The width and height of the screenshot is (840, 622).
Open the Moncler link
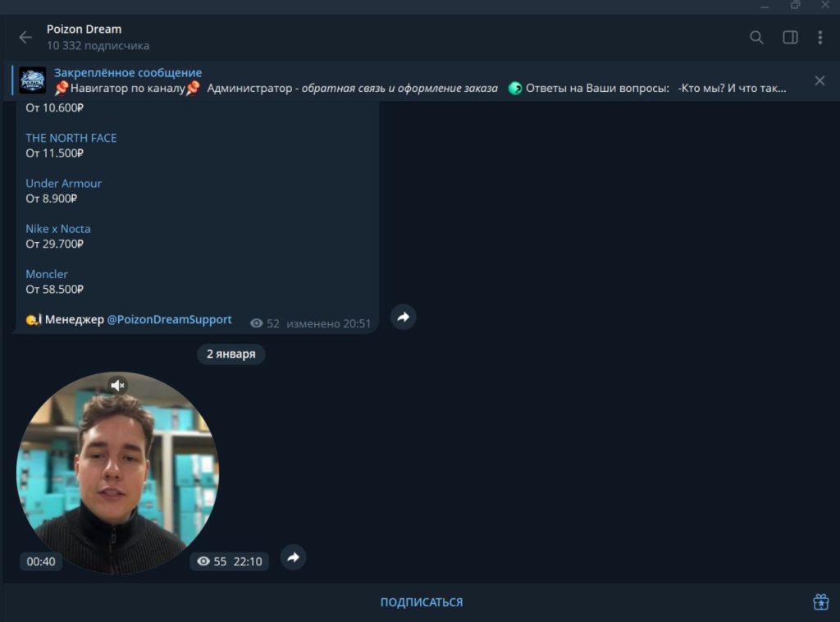click(x=47, y=274)
